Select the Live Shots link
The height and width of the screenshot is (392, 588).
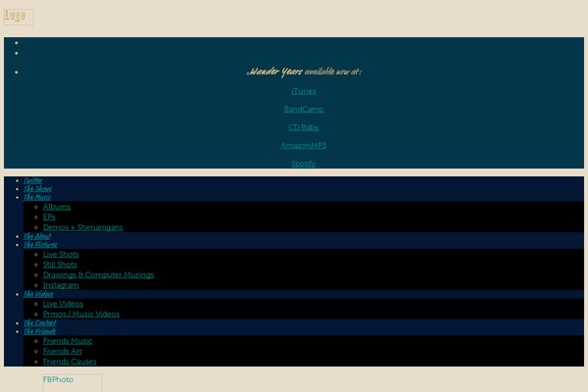pos(61,255)
